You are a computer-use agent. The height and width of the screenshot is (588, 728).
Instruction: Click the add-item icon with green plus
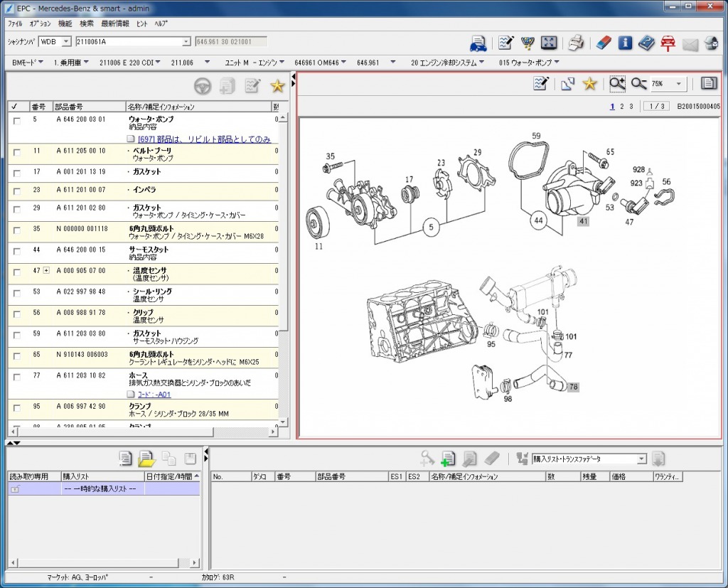coord(448,459)
